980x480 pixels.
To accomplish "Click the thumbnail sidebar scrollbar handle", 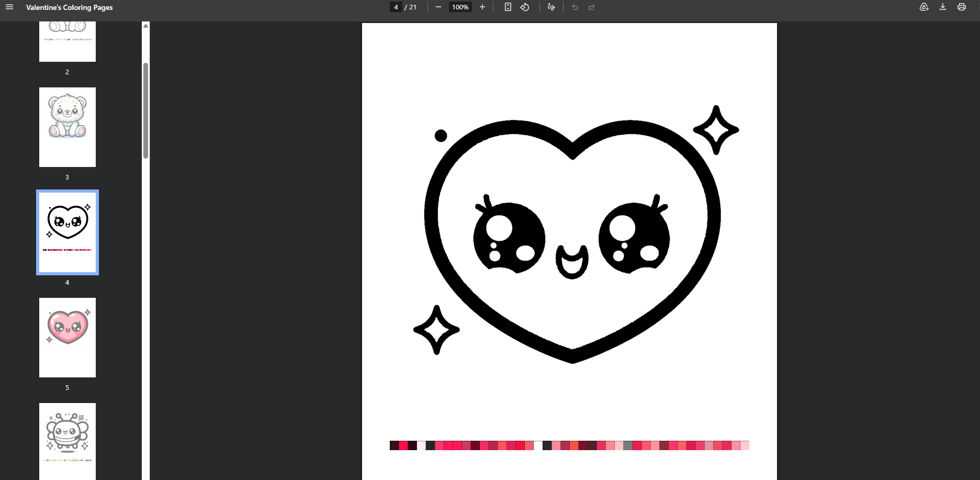I will [145, 110].
